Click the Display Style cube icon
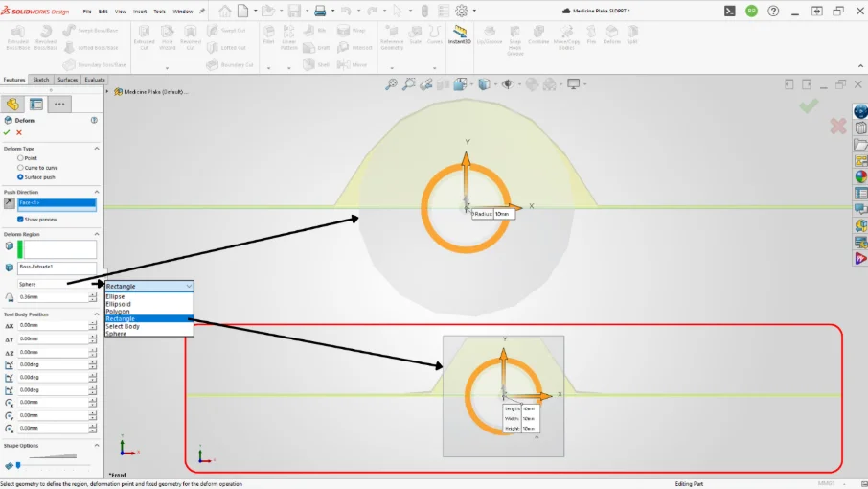Viewport: 868px width, 489px height. pyautogui.click(x=485, y=84)
